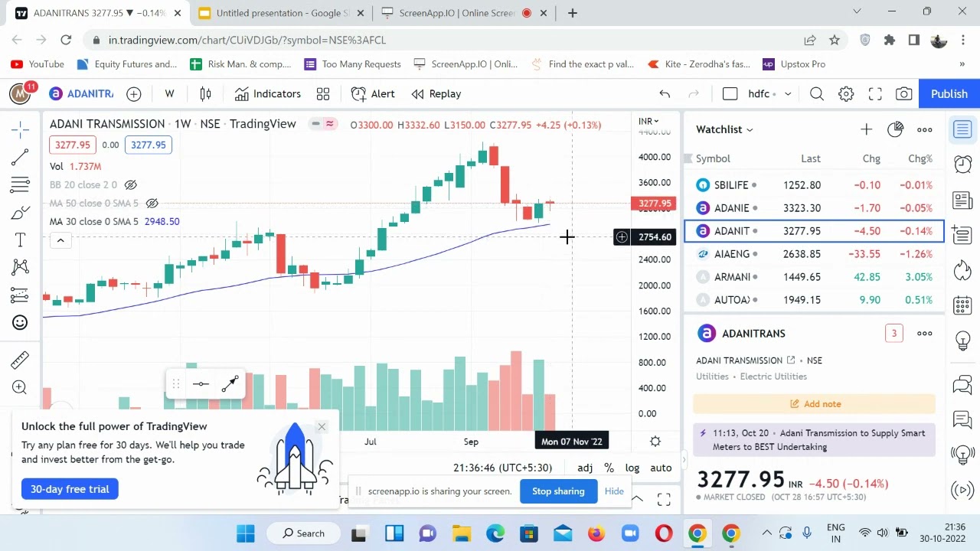Image resolution: width=980 pixels, height=551 pixels.
Task: Open the YouTube bookmark
Action: (x=37, y=64)
